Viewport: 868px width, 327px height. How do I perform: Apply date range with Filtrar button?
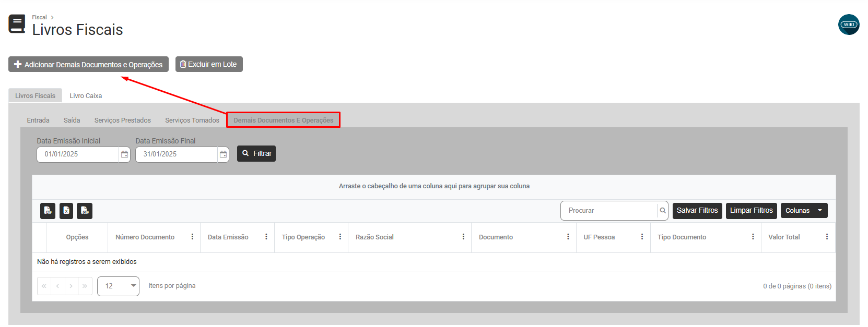coord(256,154)
